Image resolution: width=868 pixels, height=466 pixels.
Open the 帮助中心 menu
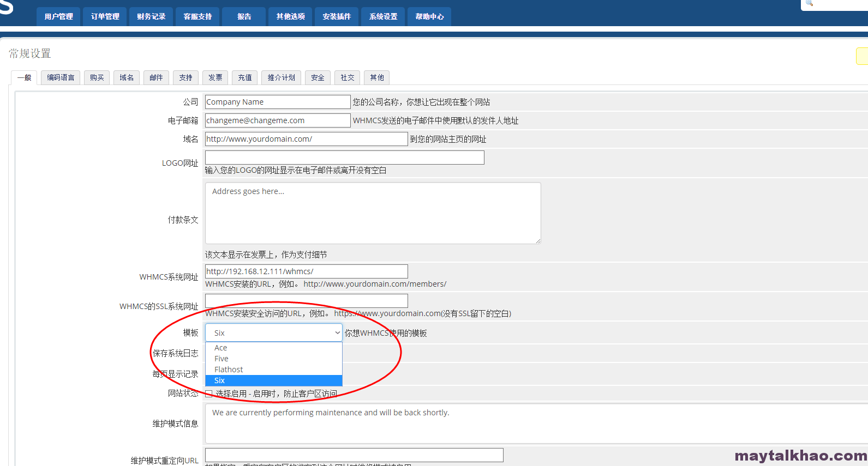429,16
